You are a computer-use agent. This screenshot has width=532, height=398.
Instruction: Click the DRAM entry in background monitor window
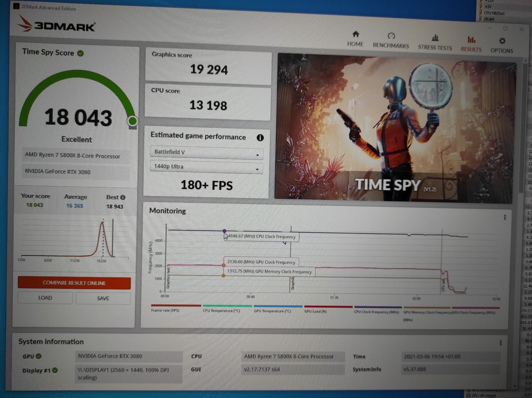tap(489, 19)
